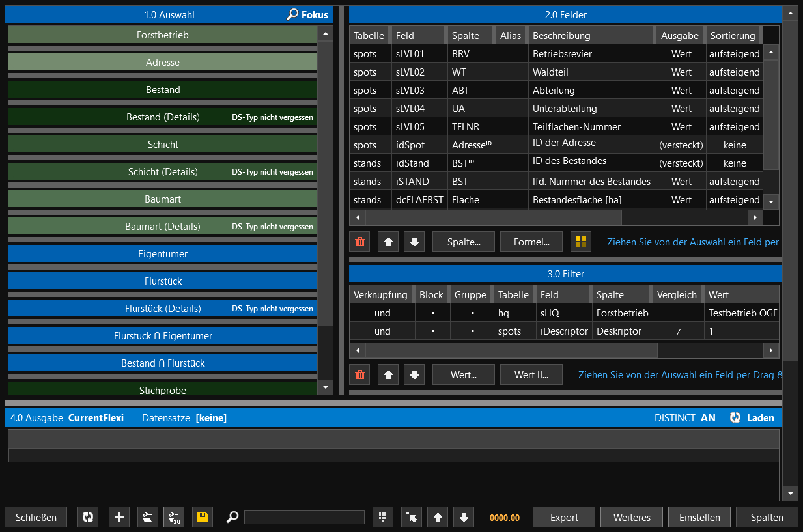Screen dimensions: 803x532
Task: Open the Sortierung cell for sLVL01 row
Action: (733, 54)
